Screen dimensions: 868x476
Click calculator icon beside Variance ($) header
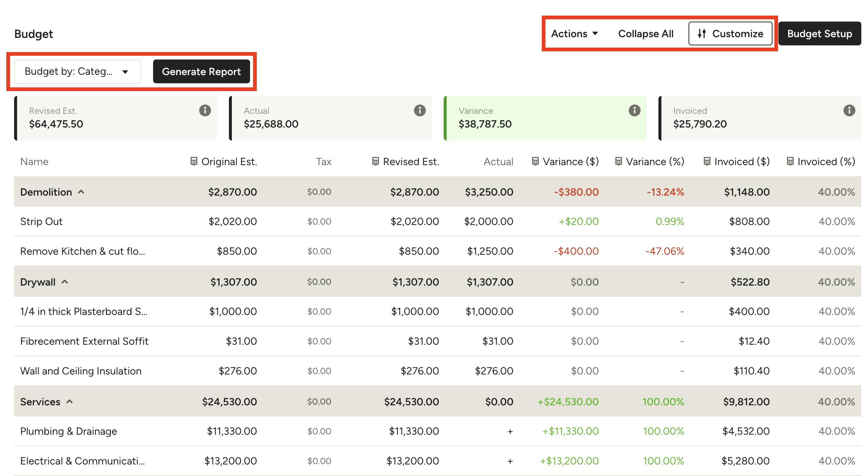tap(535, 161)
